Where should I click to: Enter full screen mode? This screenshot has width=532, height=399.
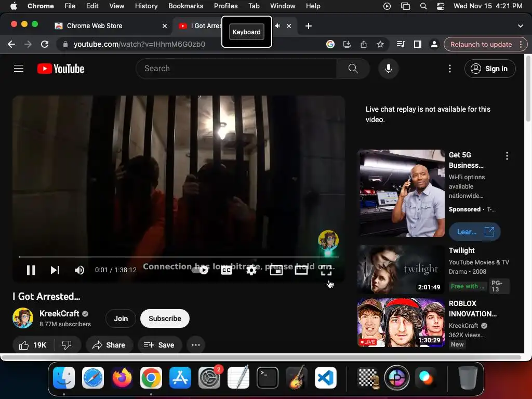pos(326,270)
